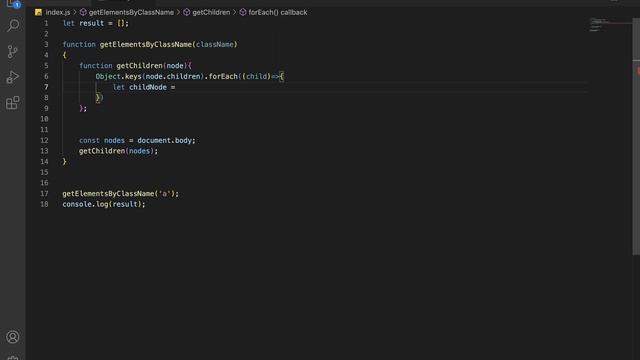Image resolution: width=640 pixels, height=360 pixels.
Task: Click 'console.log(result);' on line 18
Action: pyautogui.click(x=104, y=204)
